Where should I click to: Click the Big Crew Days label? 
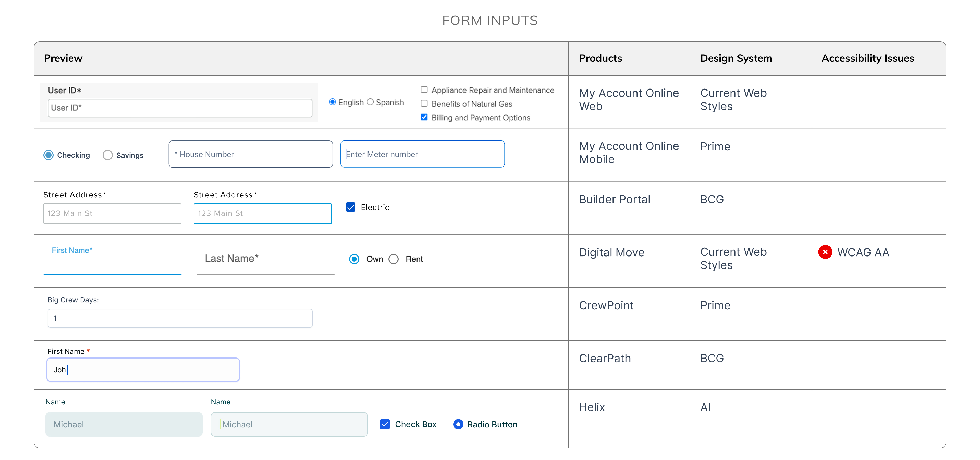pyautogui.click(x=73, y=300)
